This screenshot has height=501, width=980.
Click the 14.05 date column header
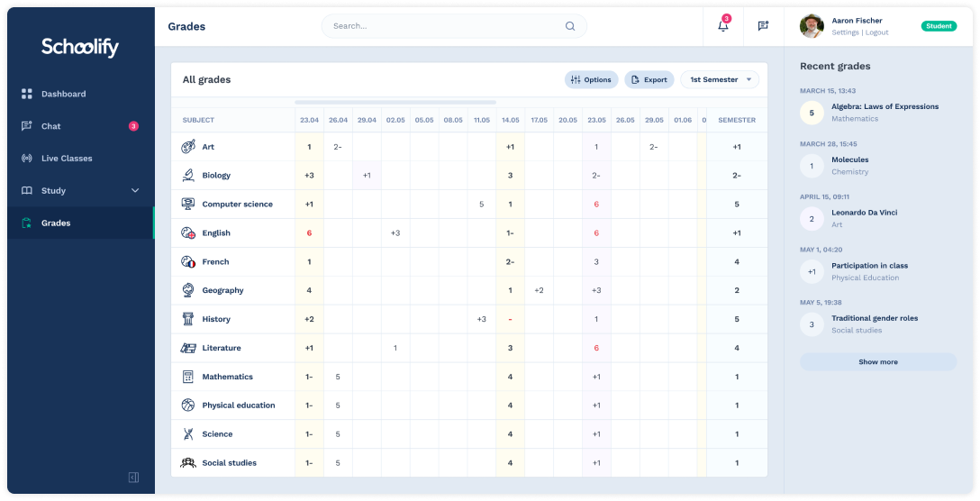tap(510, 120)
